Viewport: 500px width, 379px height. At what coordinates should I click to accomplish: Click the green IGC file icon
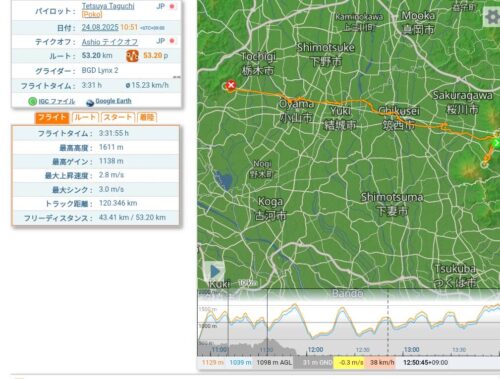[x=32, y=101]
